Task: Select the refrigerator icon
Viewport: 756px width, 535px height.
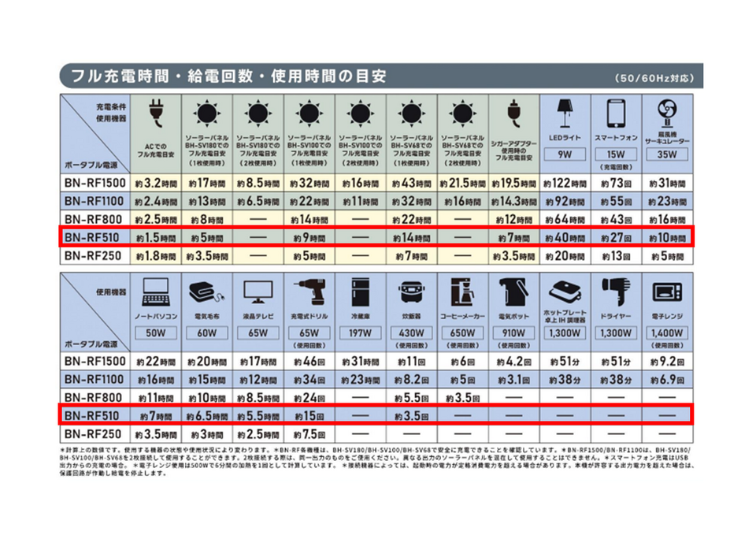Action: coord(360,293)
